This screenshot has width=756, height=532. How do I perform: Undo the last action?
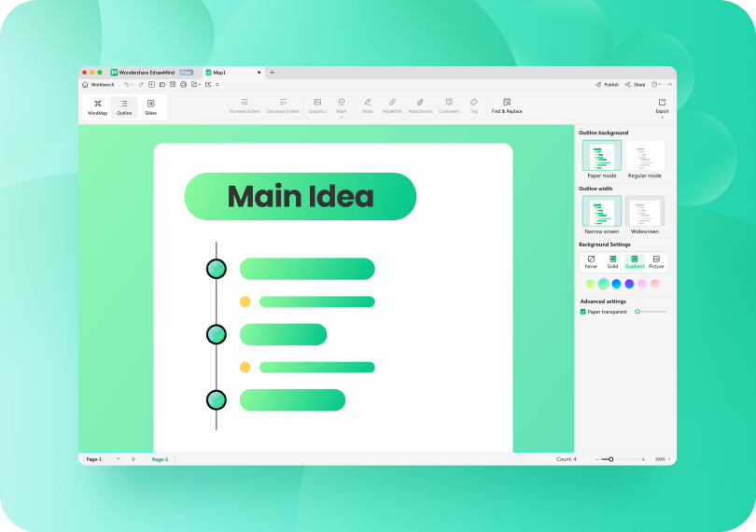(x=127, y=84)
